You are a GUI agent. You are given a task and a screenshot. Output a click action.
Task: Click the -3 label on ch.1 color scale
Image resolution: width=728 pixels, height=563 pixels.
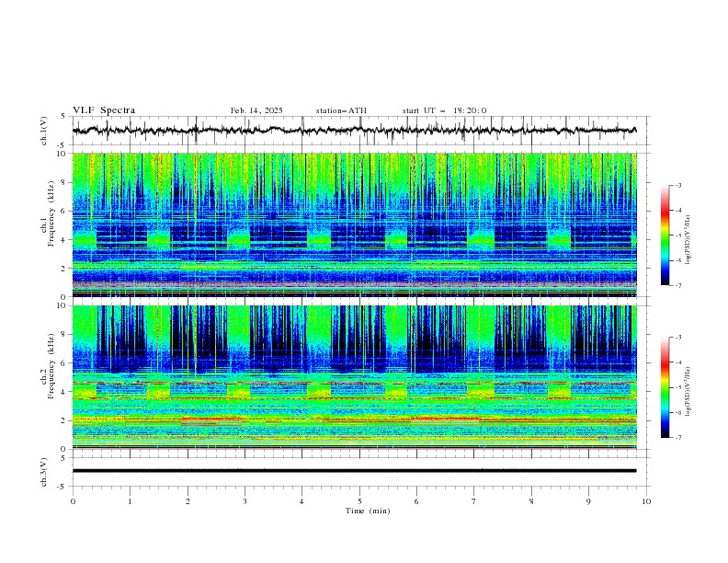coord(678,185)
